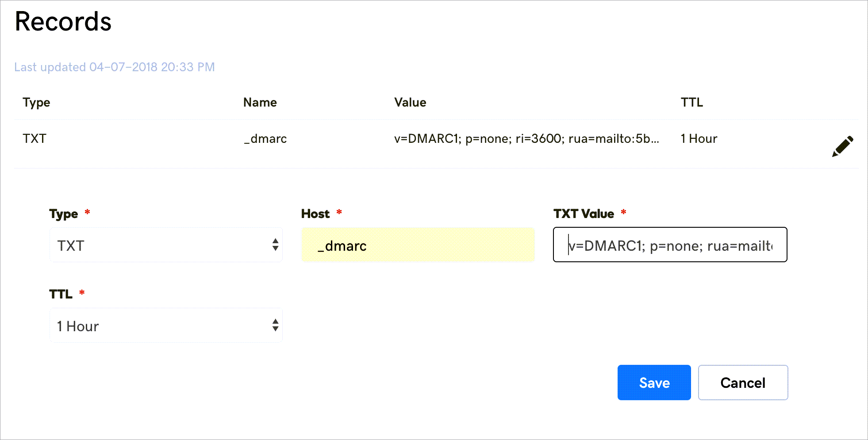
Task: Click the Type column header
Action: tap(36, 103)
